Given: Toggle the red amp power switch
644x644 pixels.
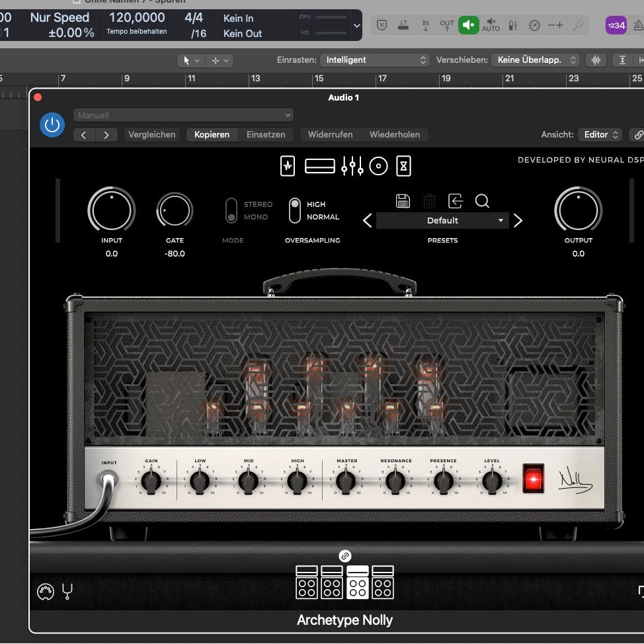Looking at the screenshot, I should point(533,478).
